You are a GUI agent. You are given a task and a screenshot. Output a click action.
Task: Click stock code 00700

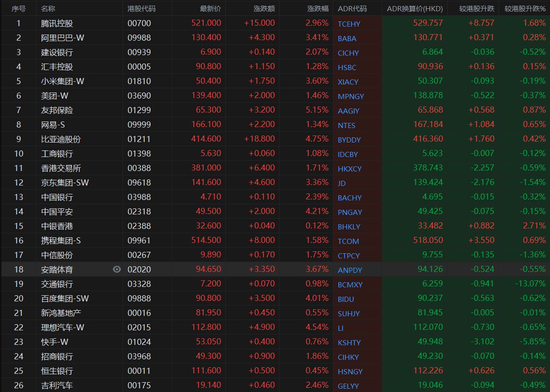point(139,23)
